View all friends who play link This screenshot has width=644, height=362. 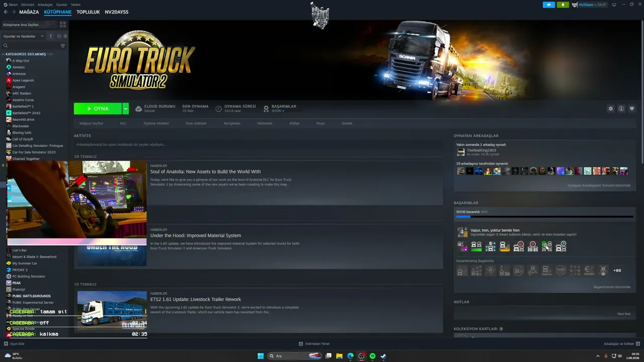(x=599, y=186)
